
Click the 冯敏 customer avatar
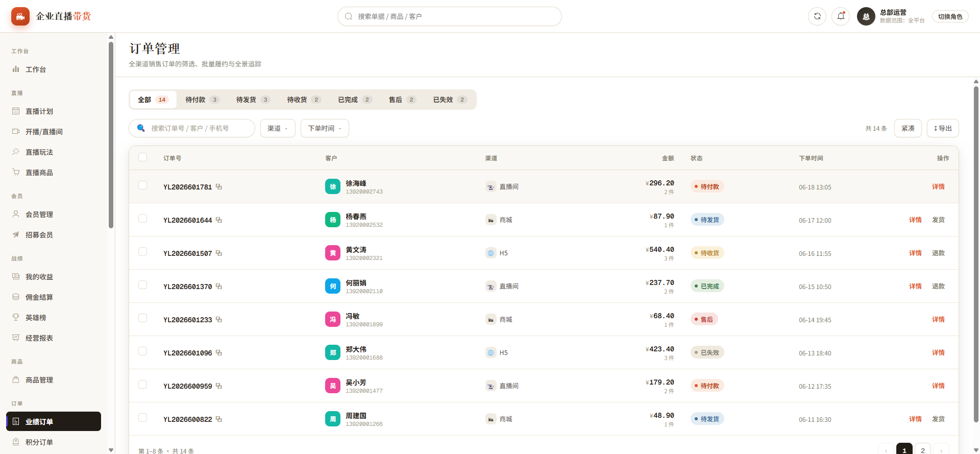pyautogui.click(x=333, y=319)
